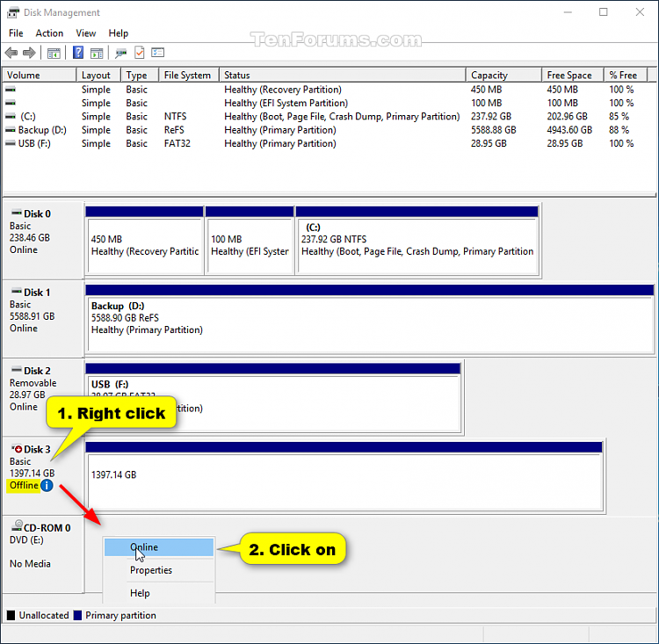
Task: Open the blue Help question mark icon
Action: click(78, 53)
